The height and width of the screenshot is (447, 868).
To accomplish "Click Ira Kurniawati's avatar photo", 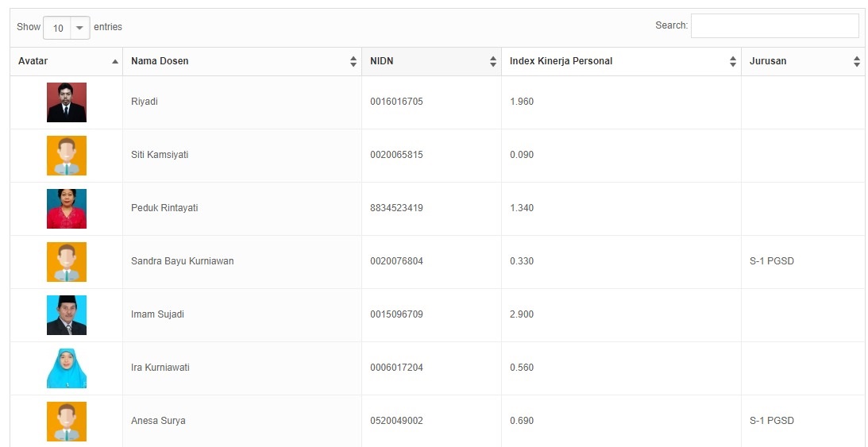I will 67,368.
